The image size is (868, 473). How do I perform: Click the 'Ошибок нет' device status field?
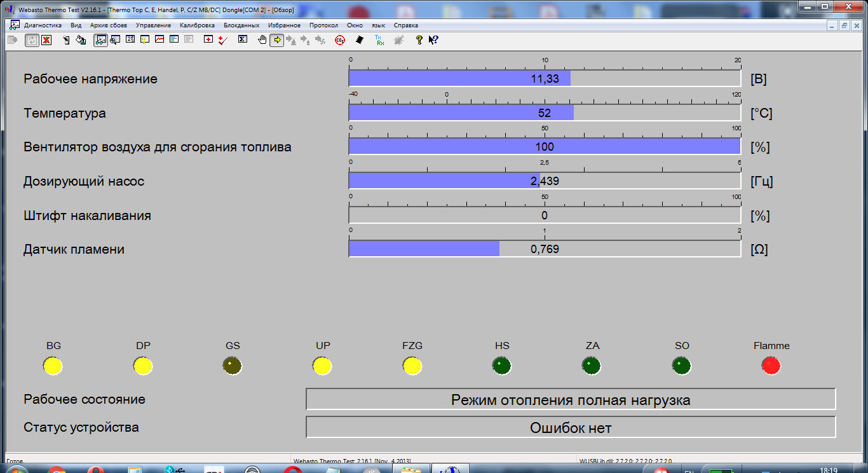click(571, 428)
